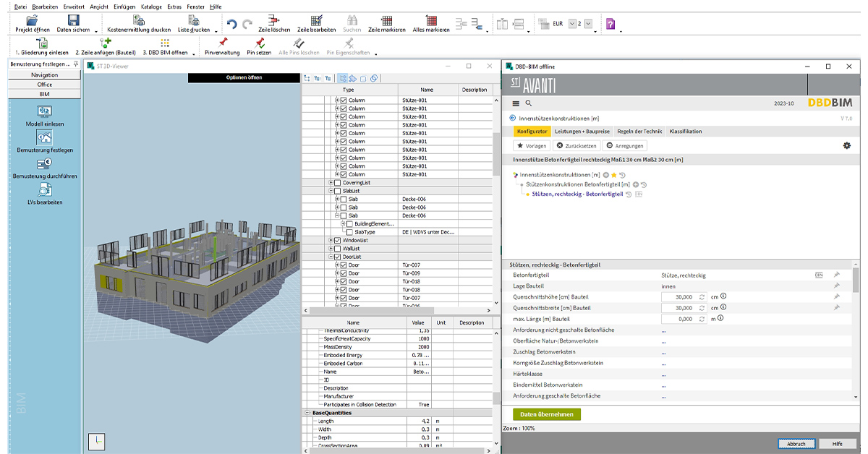This screenshot has height=454, width=868.
Task: Uncheck the WindowList checkbox
Action: (x=337, y=240)
